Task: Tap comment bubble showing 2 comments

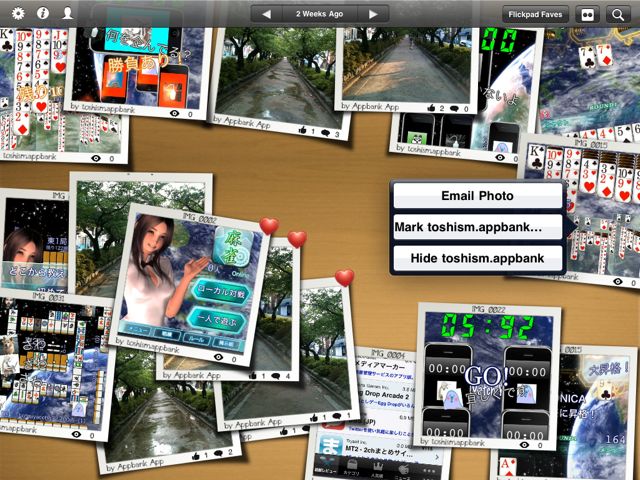Action: [x=219, y=453]
